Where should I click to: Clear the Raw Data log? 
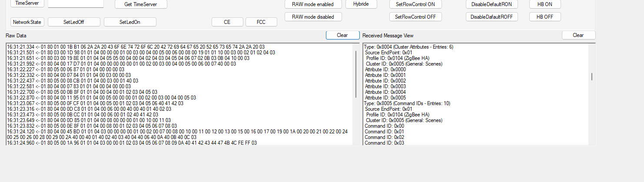coord(342,35)
